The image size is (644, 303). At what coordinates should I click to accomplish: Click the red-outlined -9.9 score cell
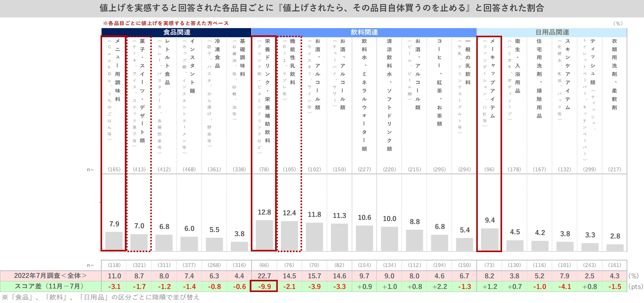pyautogui.click(x=264, y=286)
